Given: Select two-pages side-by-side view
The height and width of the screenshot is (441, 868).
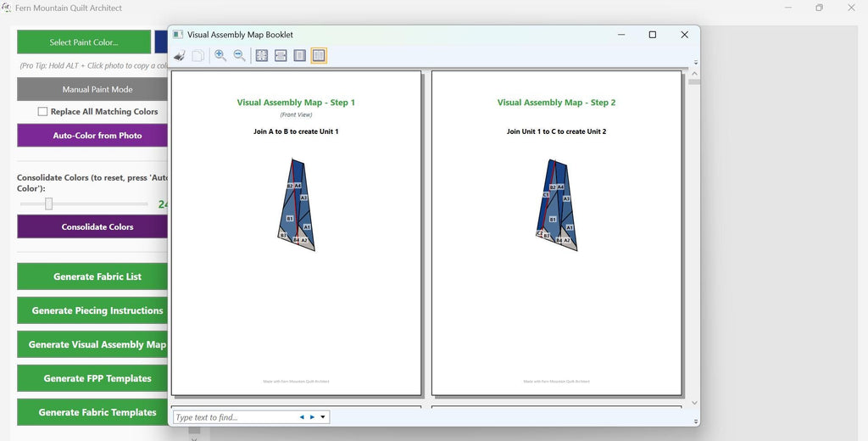Looking at the screenshot, I should 319,55.
